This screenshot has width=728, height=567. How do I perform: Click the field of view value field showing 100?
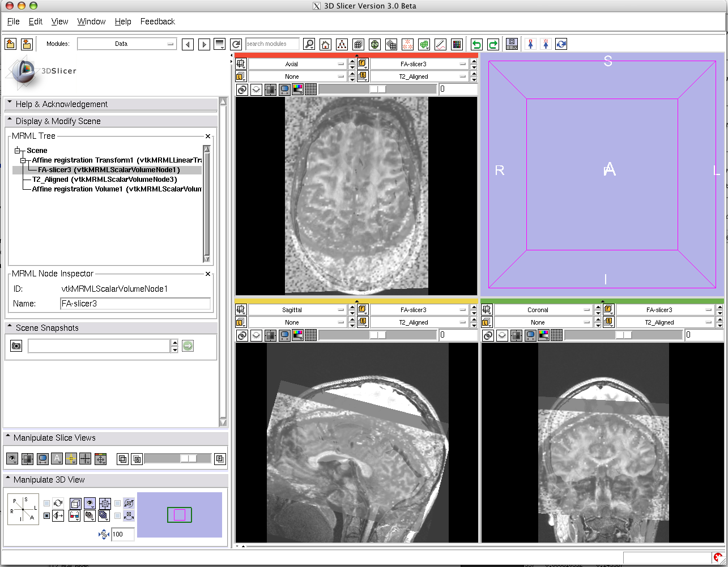tap(122, 534)
